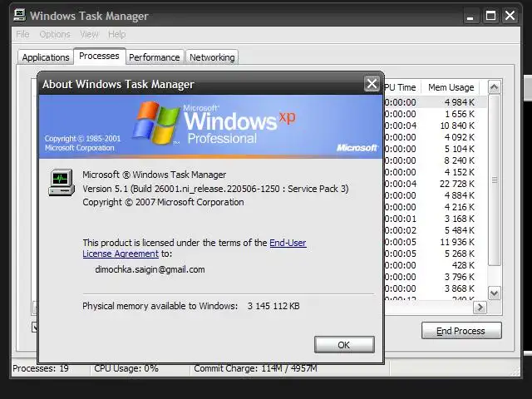Click the Microsoft logo in the banner

(x=357, y=148)
